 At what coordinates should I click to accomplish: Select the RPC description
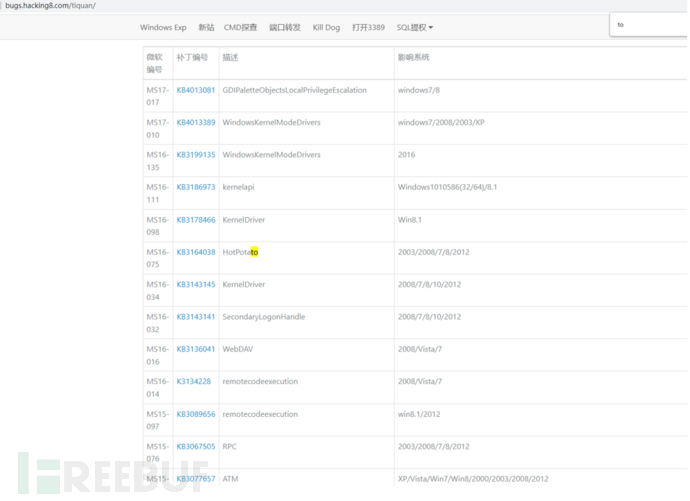(x=229, y=446)
